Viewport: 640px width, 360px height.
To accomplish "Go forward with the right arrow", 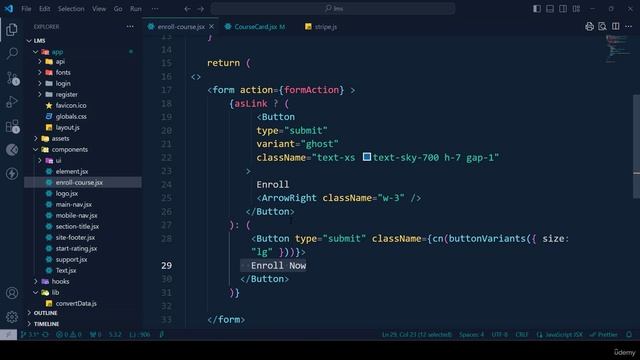I will click(200, 9).
